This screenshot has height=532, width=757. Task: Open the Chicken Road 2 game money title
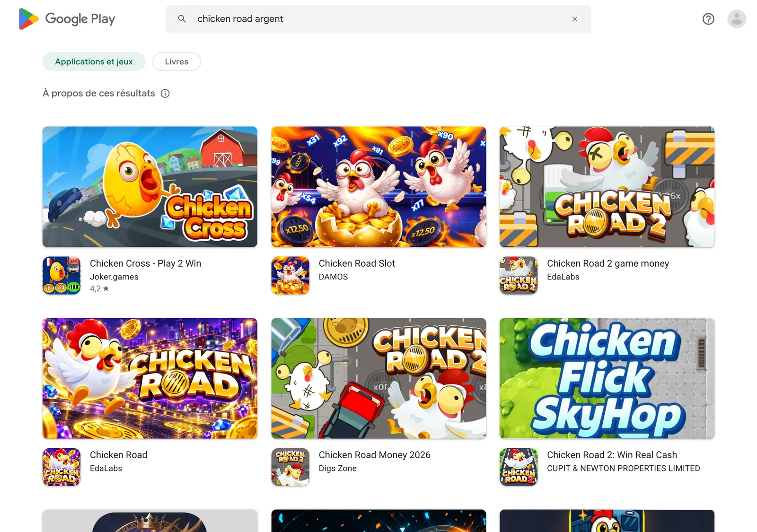[x=608, y=263]
